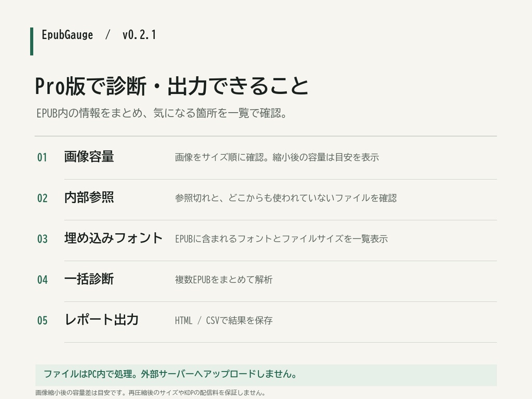This screenshot has height=399, width=532.
Task: Select the 一括診断 feature title
Action: tap(89, 279)
